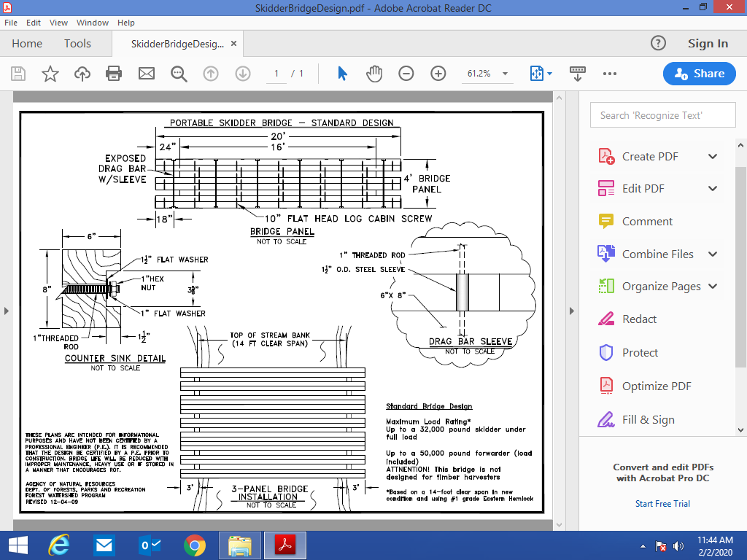747x560 pixels.
Task: Expand the Organize Pages chevron
Action: pos(713,287)
